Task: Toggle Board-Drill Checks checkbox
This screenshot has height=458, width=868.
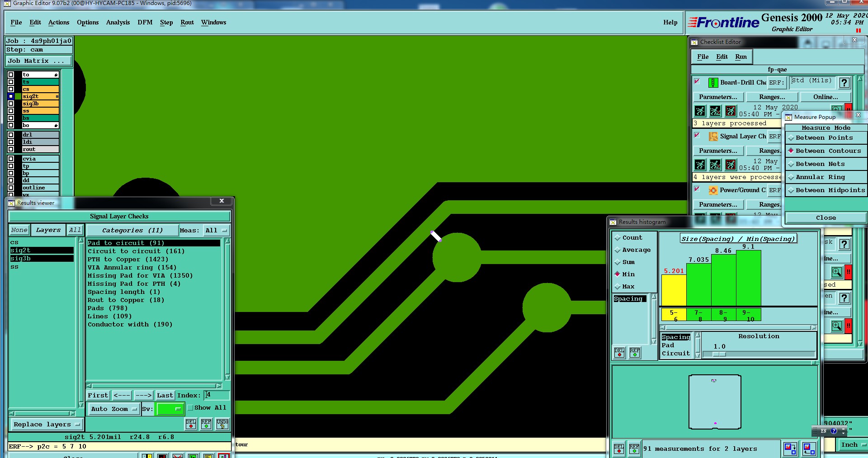Action: [697, 81]
